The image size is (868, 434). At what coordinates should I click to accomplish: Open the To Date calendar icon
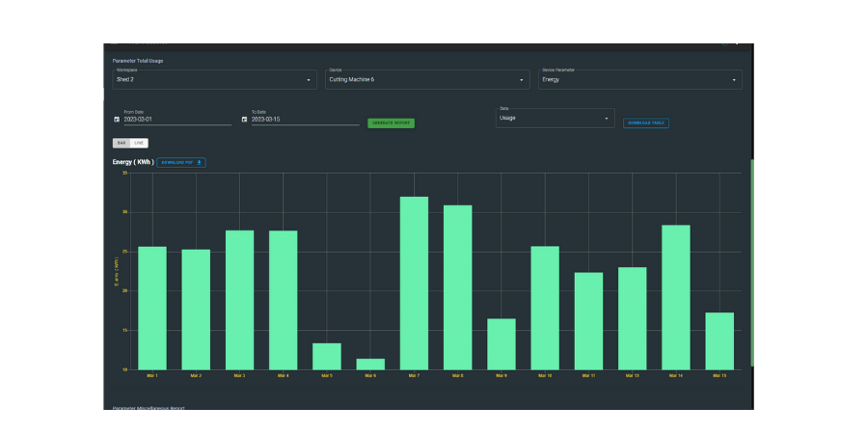pyautogui.click(x=244, y=119)
